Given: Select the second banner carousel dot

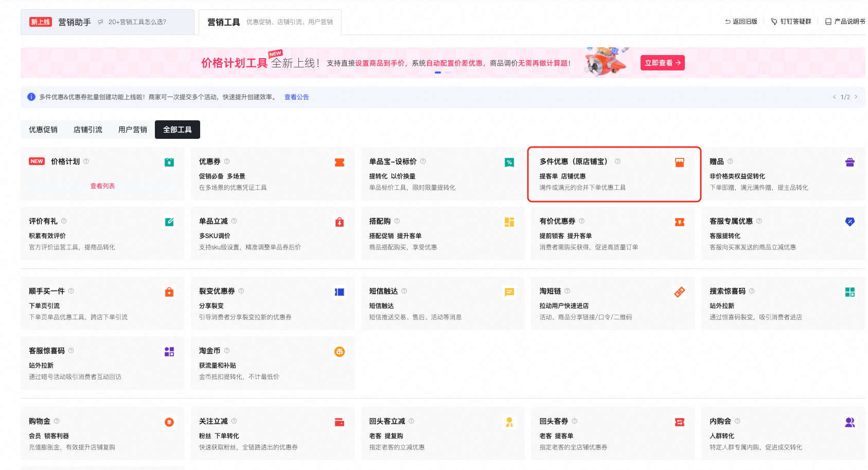Looking at the screenshot, I should point(448,73).
